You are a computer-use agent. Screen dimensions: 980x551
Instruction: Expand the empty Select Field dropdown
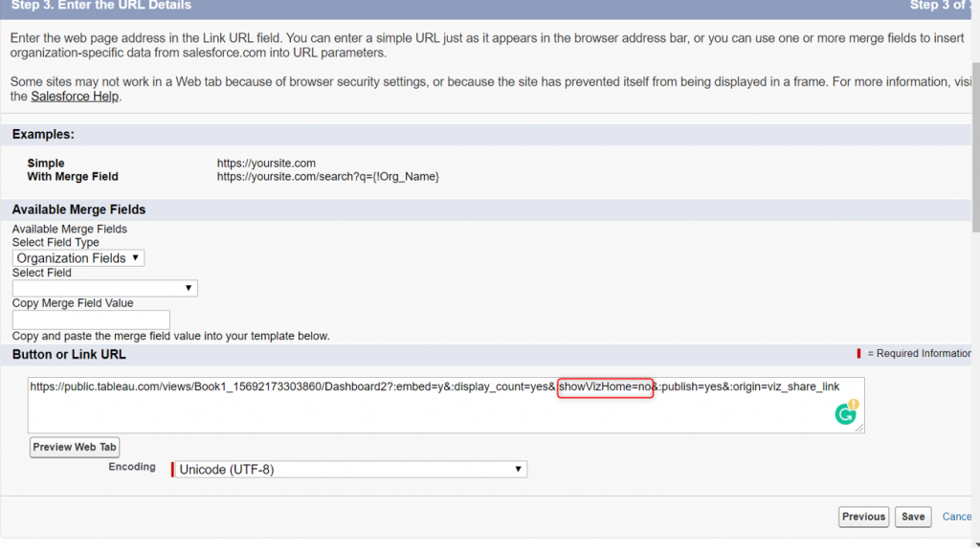[x=104, y=288]
